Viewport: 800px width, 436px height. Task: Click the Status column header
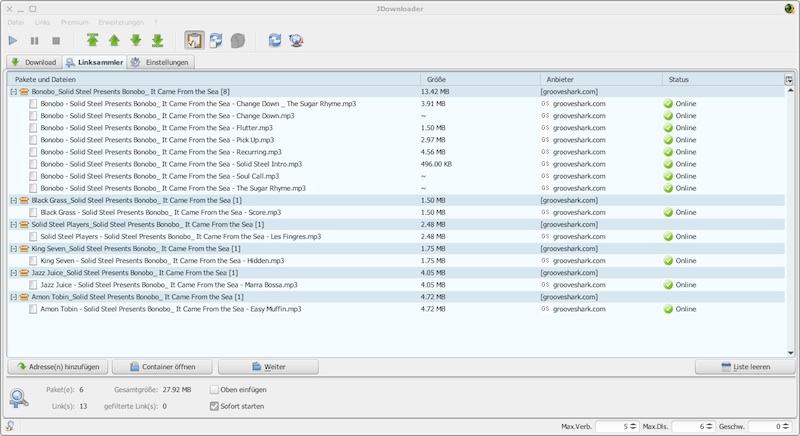click(723, 80)
